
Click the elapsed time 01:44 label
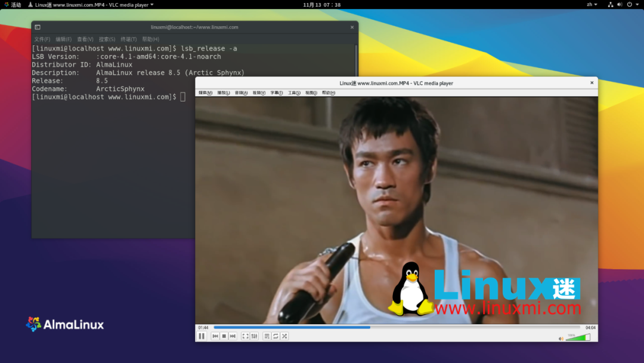(203, 328)
